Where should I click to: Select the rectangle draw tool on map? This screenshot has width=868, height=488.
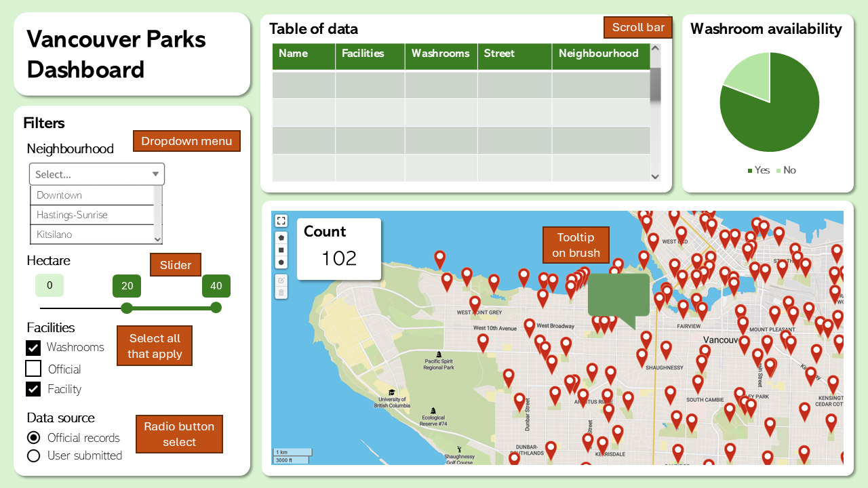[281, 250]
